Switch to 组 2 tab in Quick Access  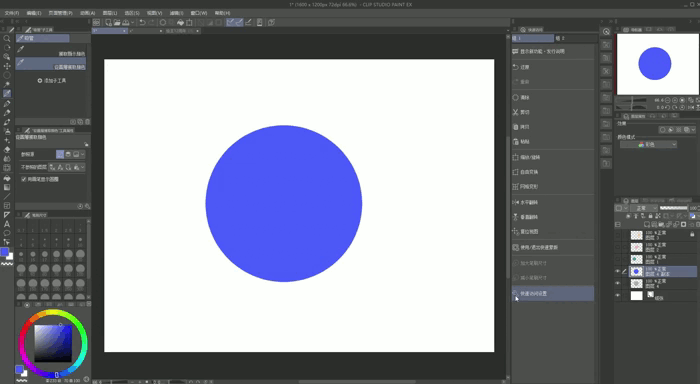tap(575, 38)
